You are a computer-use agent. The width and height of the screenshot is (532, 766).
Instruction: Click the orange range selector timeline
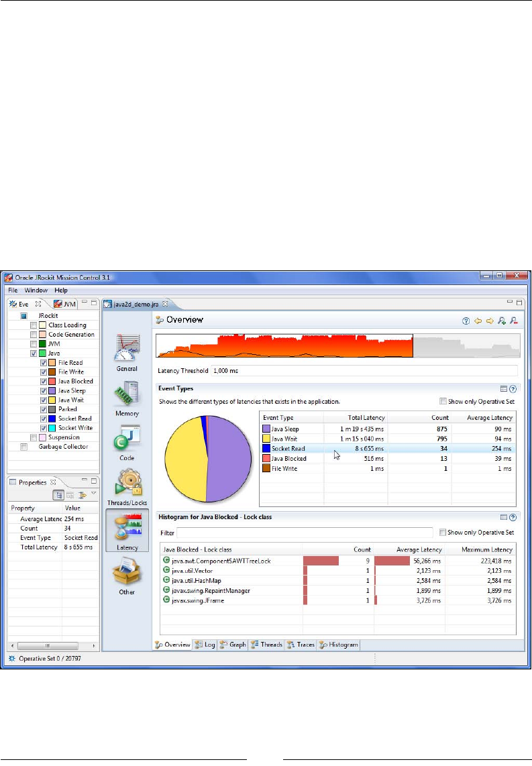(x=284, y=346)
